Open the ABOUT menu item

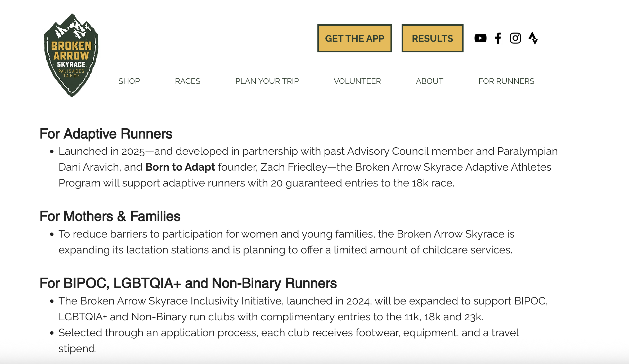(x=429, y=81)
